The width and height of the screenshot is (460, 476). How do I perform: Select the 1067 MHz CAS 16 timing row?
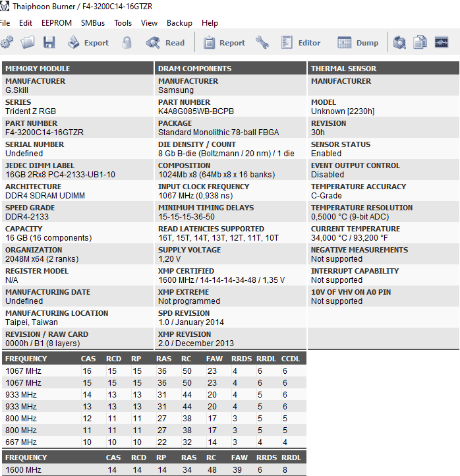pyautogui.click(x=154, y=371)
